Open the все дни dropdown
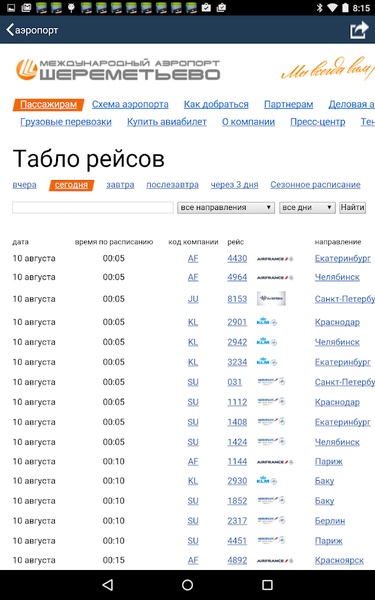 point(307,207)
